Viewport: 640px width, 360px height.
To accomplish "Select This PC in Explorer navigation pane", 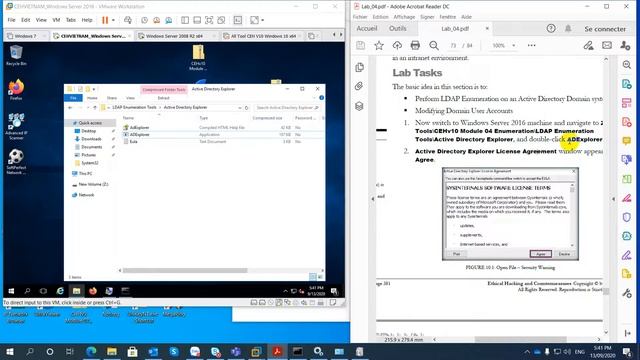I will pos(85,173).
